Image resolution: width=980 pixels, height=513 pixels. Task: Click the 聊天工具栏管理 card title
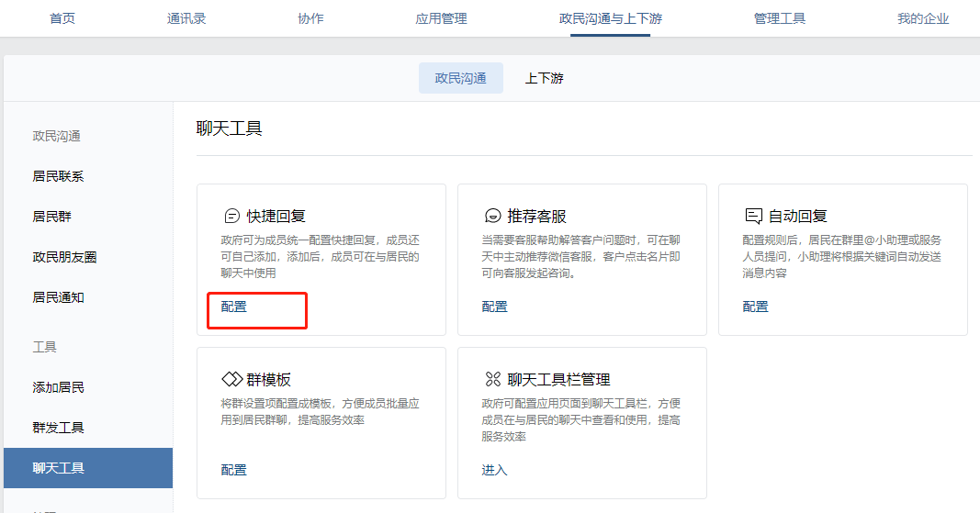(x=558, y=379)
